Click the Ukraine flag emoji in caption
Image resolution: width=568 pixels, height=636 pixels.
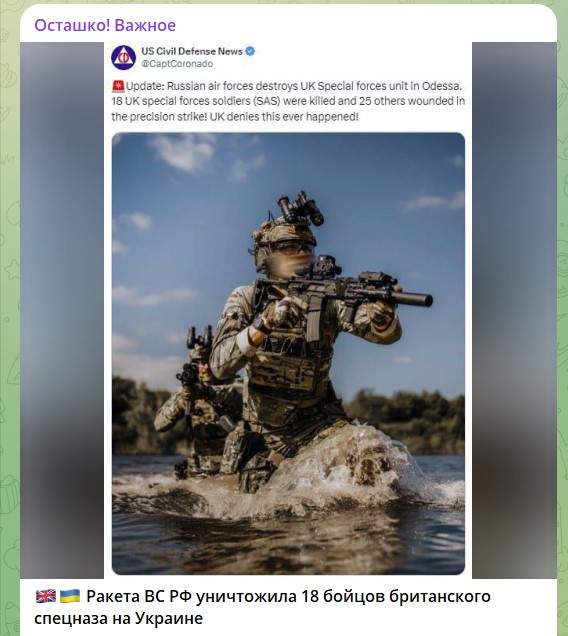70,596
